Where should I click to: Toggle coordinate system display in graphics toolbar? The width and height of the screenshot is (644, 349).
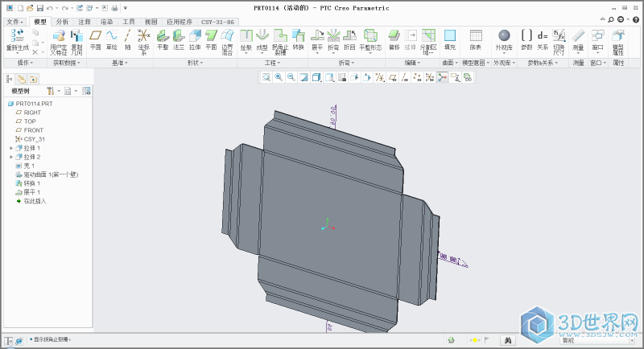click(x=430, y=77)
